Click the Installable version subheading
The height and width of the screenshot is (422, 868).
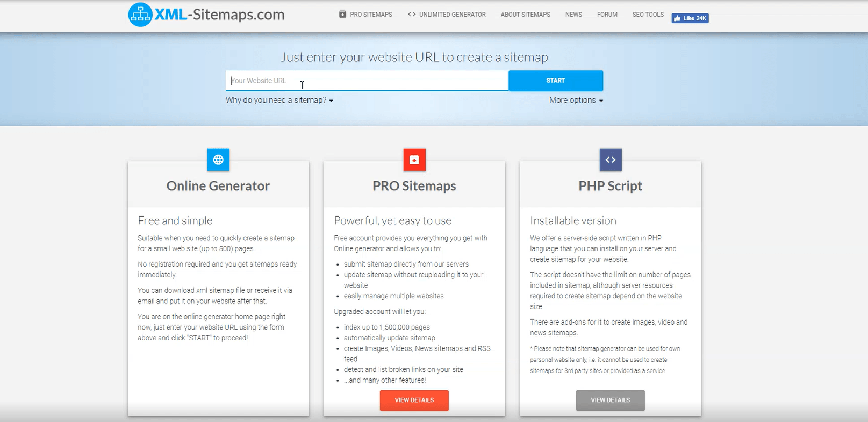tap(573, 220)
